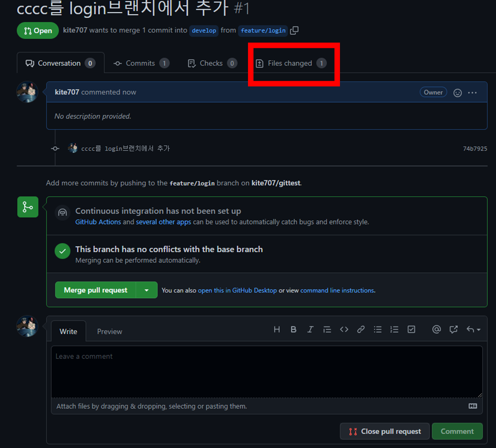Click the Markdown supported icon
Viewport: 496px width, 448px height.
point(473,406)
